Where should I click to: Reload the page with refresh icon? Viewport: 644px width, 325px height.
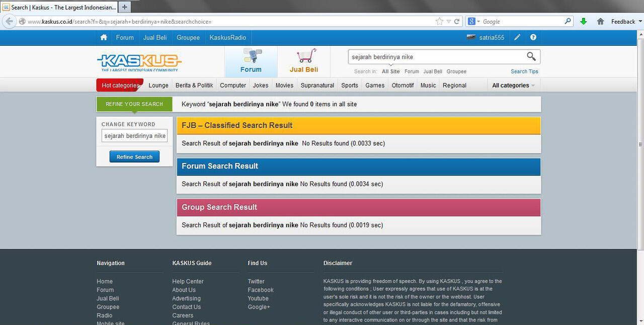(x=457, y=22)
